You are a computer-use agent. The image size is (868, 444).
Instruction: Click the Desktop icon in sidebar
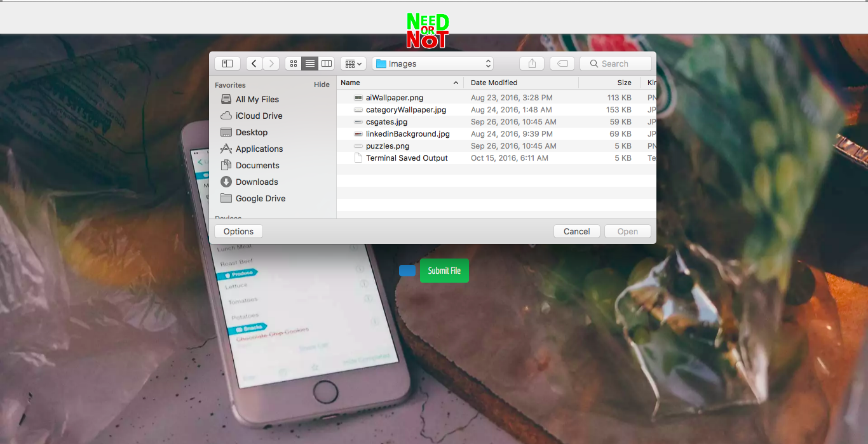click(226, 132)
